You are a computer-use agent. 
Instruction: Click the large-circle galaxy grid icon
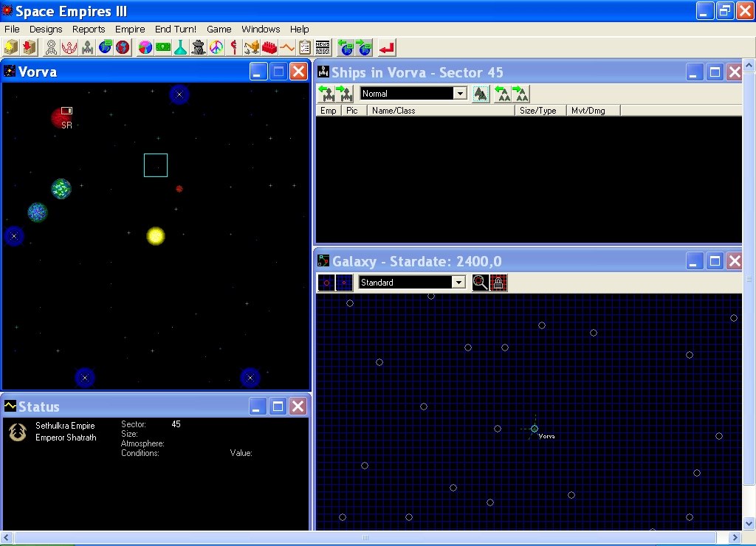(x=326, y=283)
